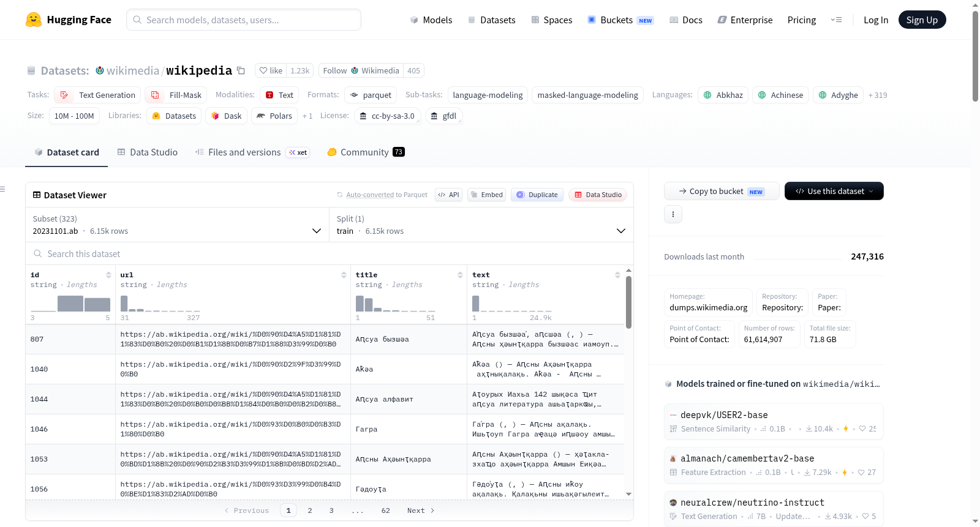
Task: Click the Embed button
Action: [x=486, y=195]
